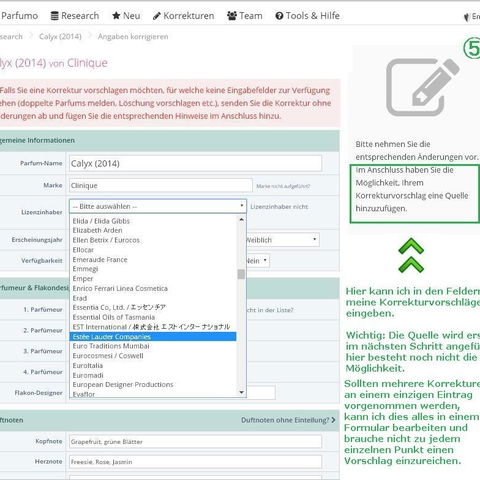The image size is (480, 480).
Task: Open the Team menu
Action: point(245,16)
